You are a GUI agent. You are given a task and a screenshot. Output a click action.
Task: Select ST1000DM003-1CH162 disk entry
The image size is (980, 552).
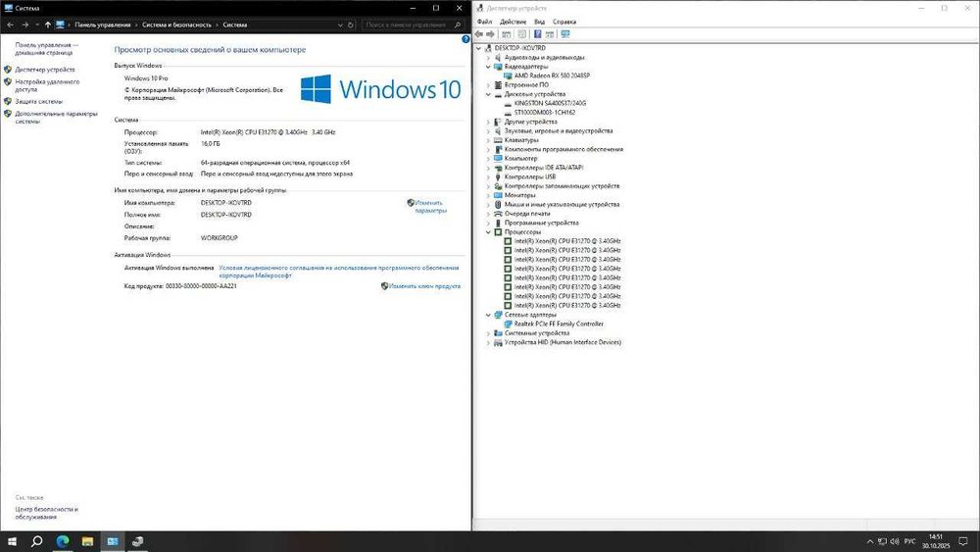pos(544,113)
